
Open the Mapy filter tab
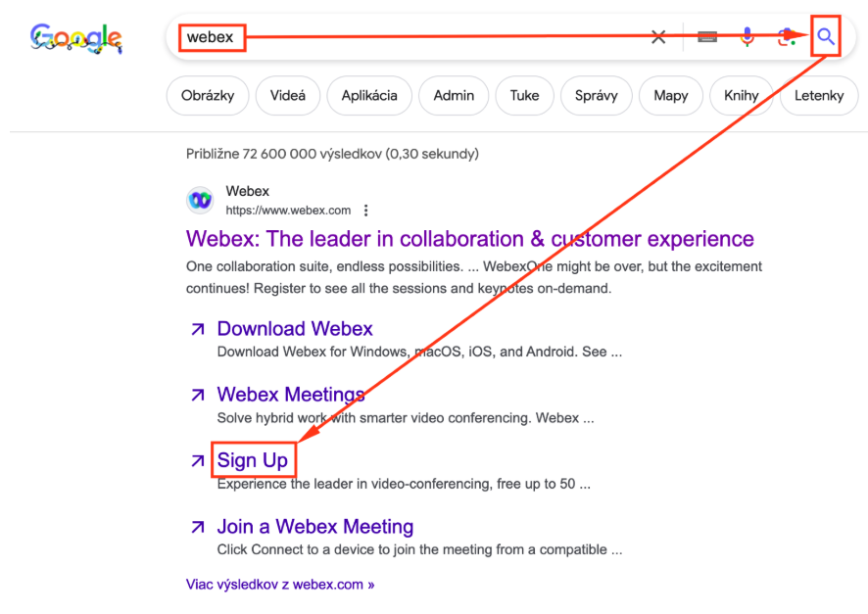(670, 96)
